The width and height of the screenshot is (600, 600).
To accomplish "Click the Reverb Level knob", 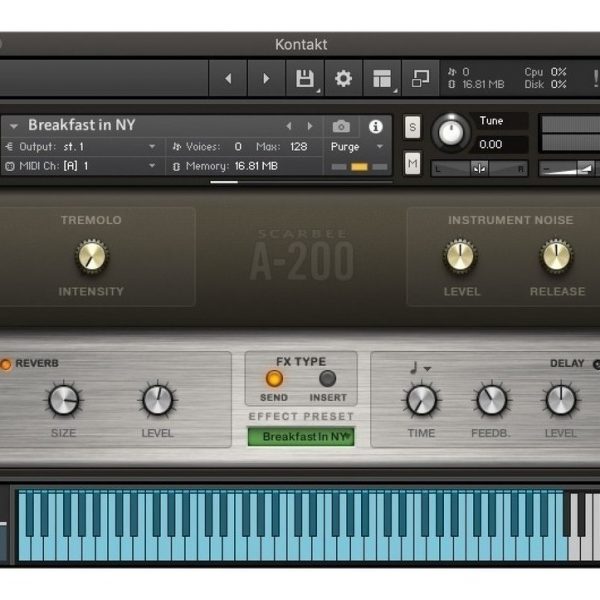I will [x=157, y=400].
